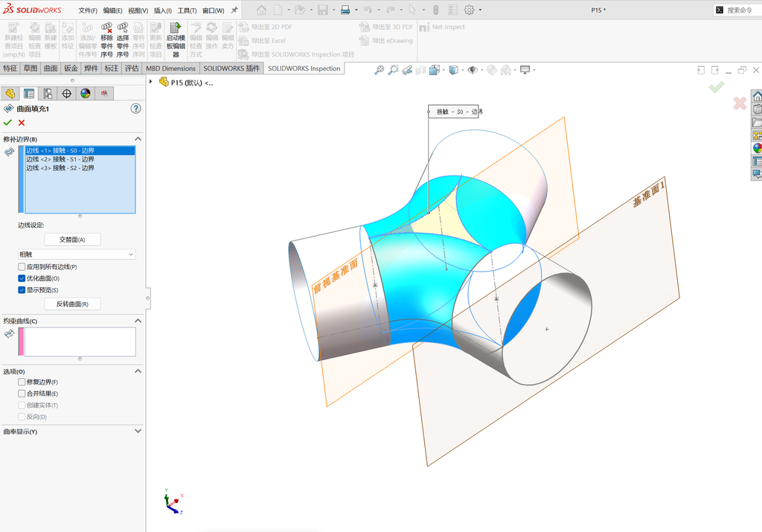
Task: Enable 合并结果 (Merge result) checkbox
Action: tap(22, 394)
